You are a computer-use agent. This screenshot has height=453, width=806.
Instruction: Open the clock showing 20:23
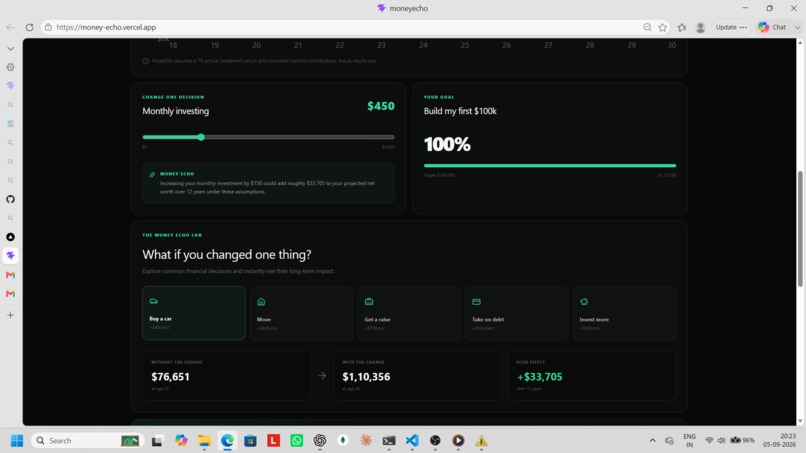point(779,441)
